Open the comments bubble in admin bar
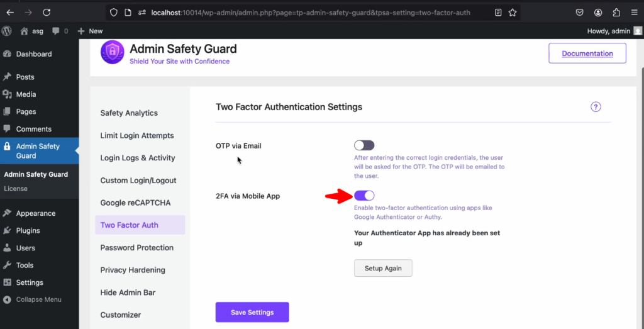644x329 pixels. [x=60, y=31]
